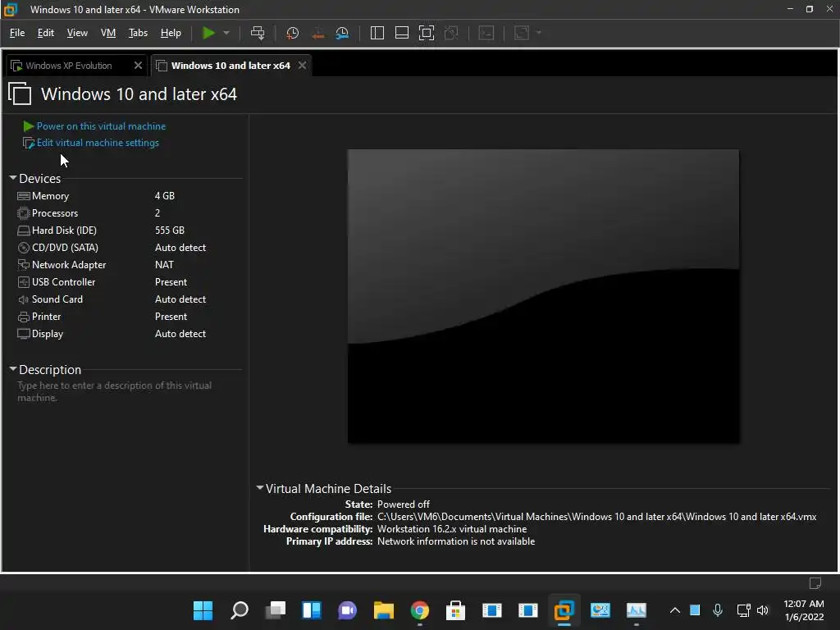This screenshot has height=630, width=840.
Task: Click the console view toolbar icon
Action: 486,33
